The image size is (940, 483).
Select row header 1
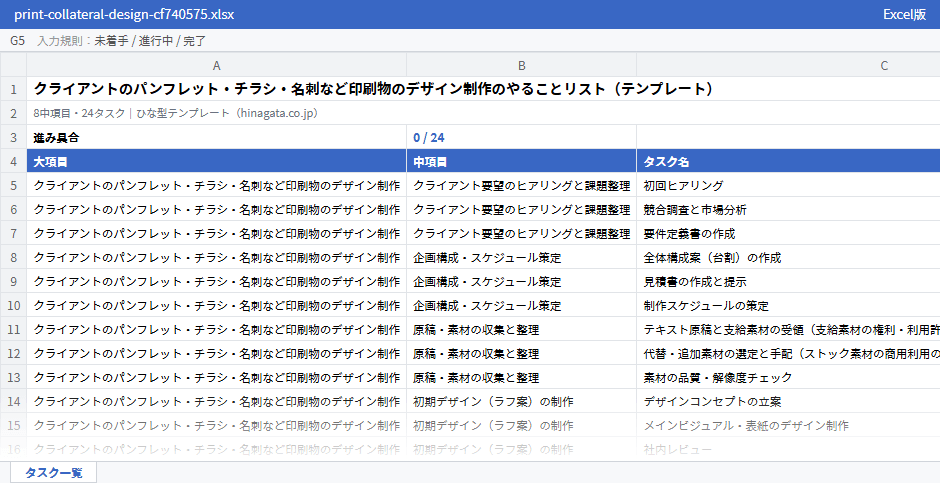[x=13, y=89]
